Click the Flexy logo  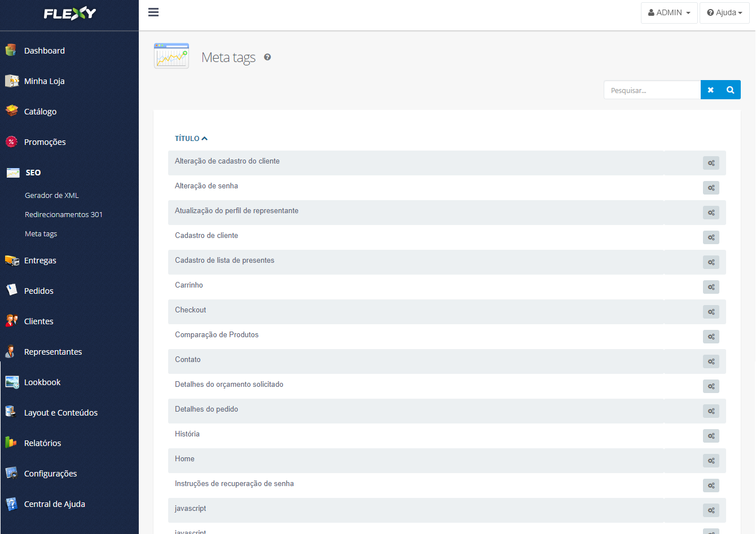click(70, 13)
